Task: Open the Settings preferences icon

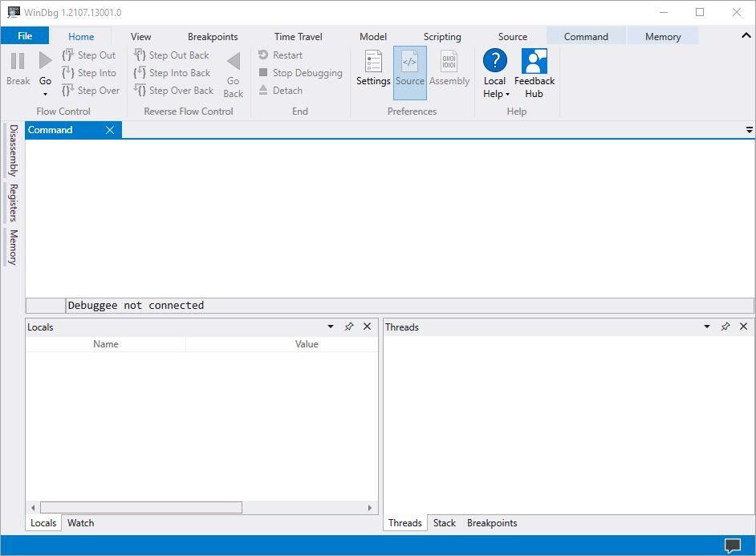Action: click(373, 61)
